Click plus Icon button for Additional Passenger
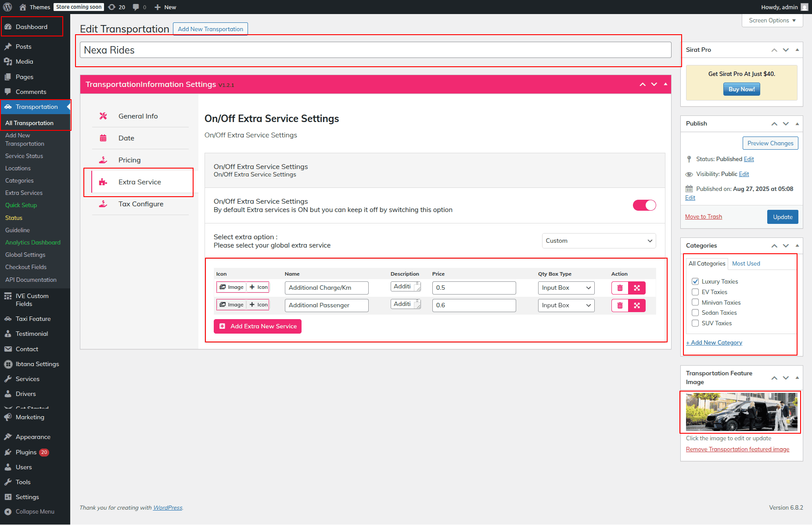Image resolution: width=812 pixels, height=525 pixels. [x=259, y=305]
